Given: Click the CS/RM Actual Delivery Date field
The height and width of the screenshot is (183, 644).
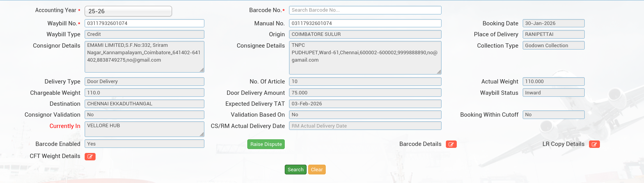Looking at the screenshot, I should (365, 126).
